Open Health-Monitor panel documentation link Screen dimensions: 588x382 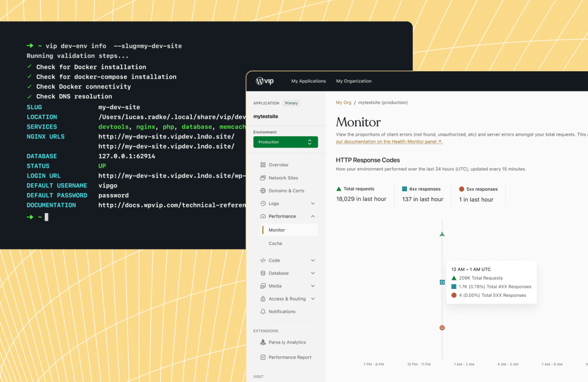click(389, 141)
